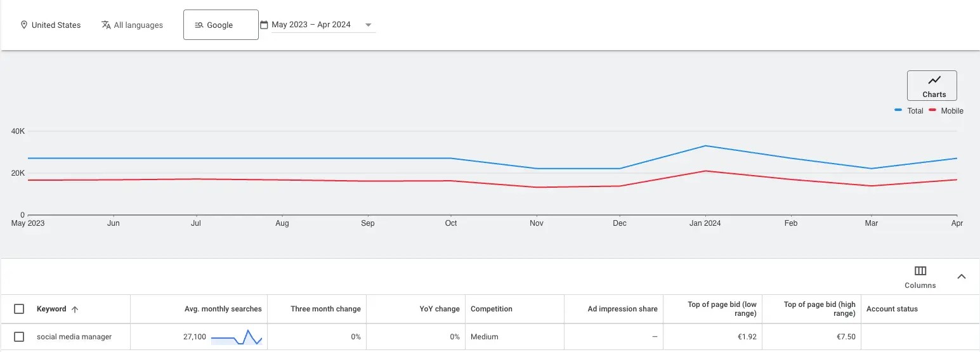Click the monthly searches sparkline thumbnail
Viewport: 980px width, 352px height.
tap(237, 337)
